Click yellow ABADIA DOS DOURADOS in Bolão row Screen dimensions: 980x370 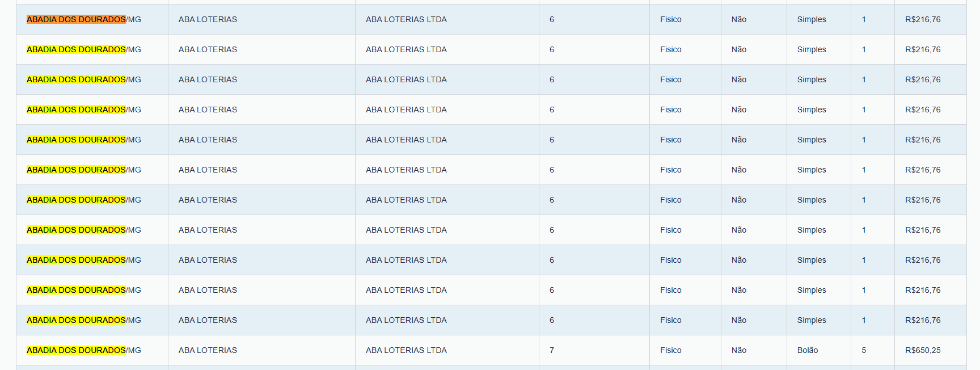click(76, 350)
